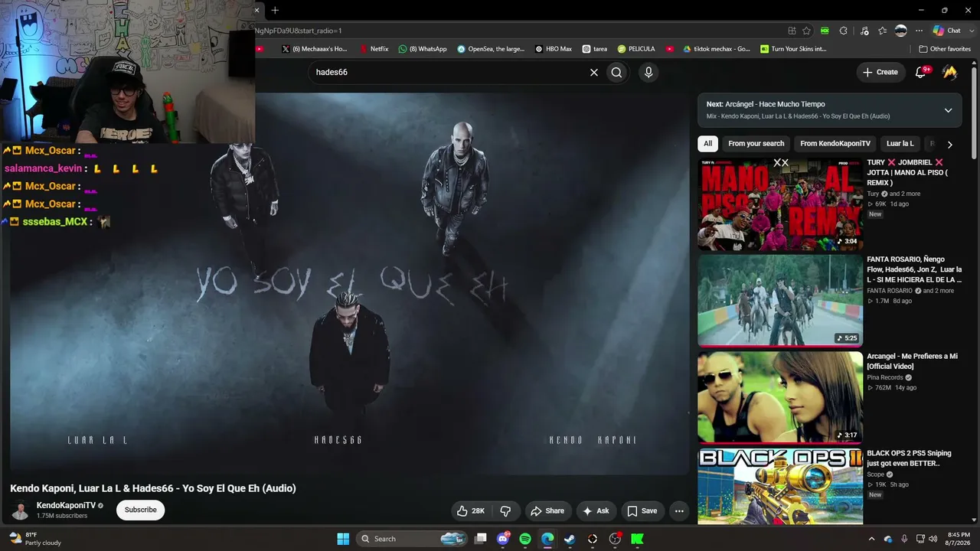The image size is (980, 551).
Task: Open the tarea bookmark
Action: 595,49
